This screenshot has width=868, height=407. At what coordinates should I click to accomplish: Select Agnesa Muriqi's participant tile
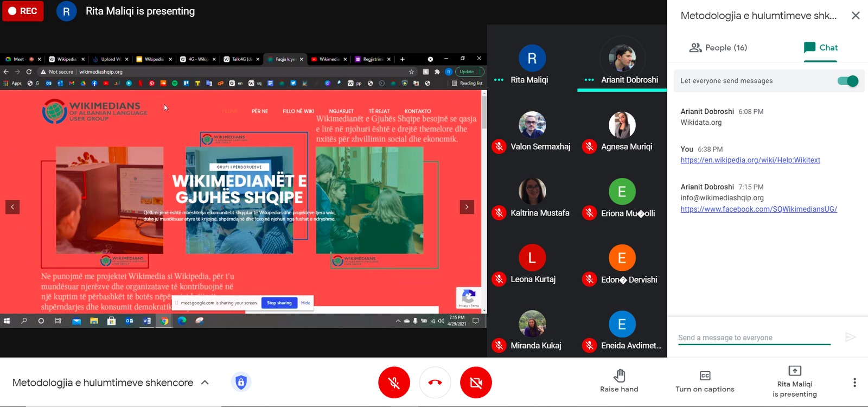(x=622, y=131)
